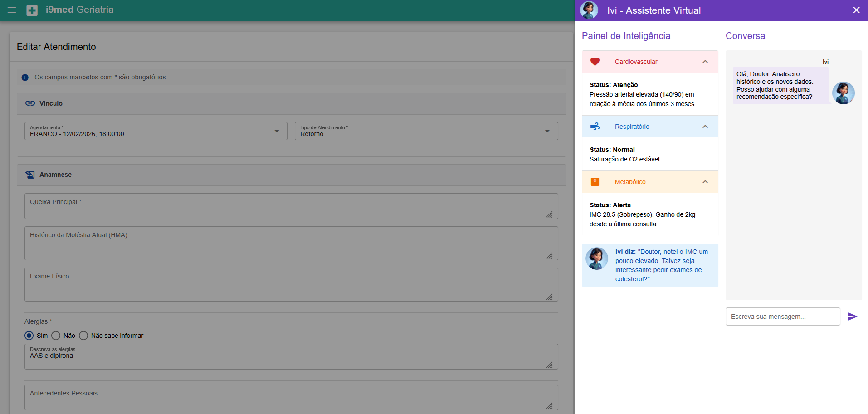
Task: Click the Anamnese section icon
Action: (30, 175)
